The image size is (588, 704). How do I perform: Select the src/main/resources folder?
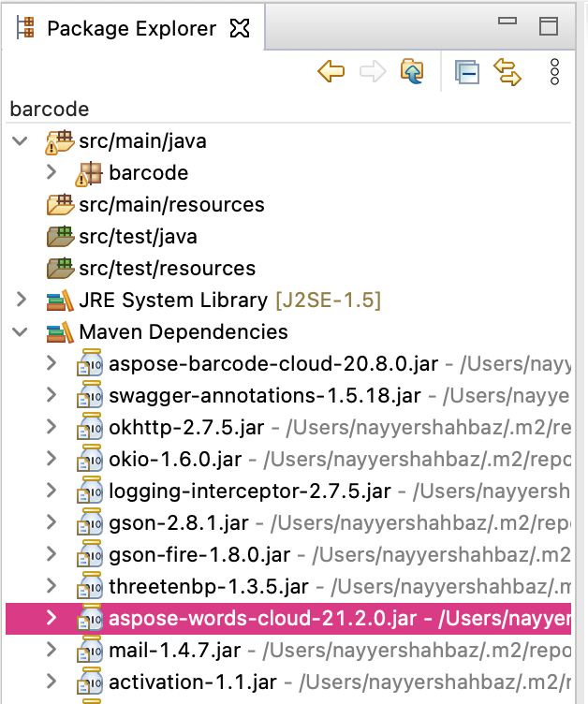click(171, 205)
